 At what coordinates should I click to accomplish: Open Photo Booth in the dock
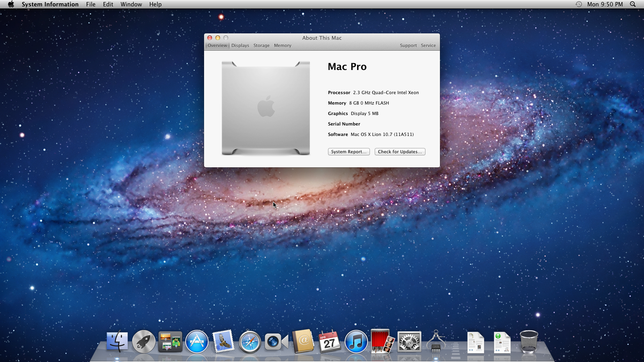coord(382,341)
